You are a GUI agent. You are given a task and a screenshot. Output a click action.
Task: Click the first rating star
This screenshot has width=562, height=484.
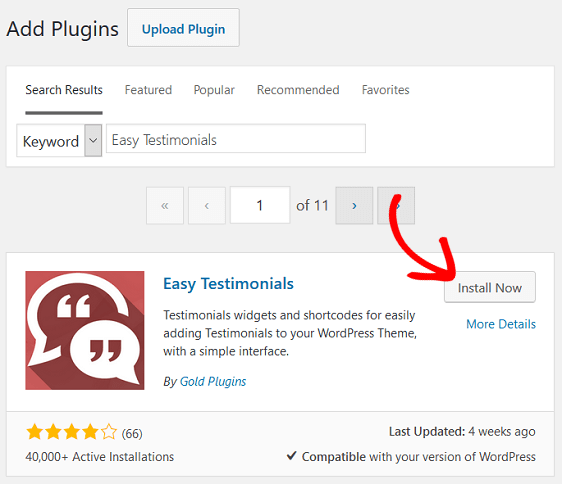[x=35, y=432]
